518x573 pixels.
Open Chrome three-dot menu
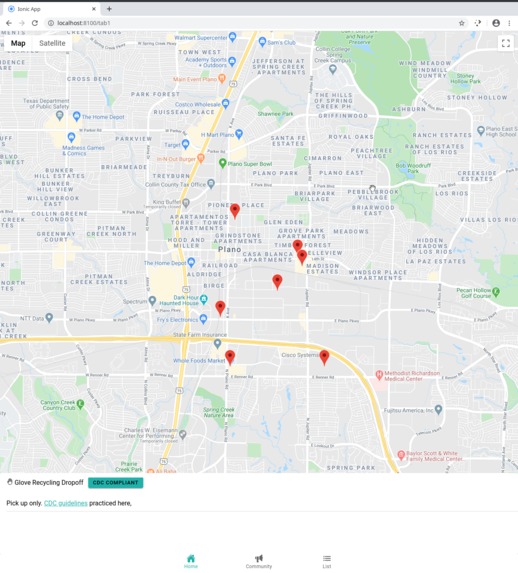coord(509,23)
